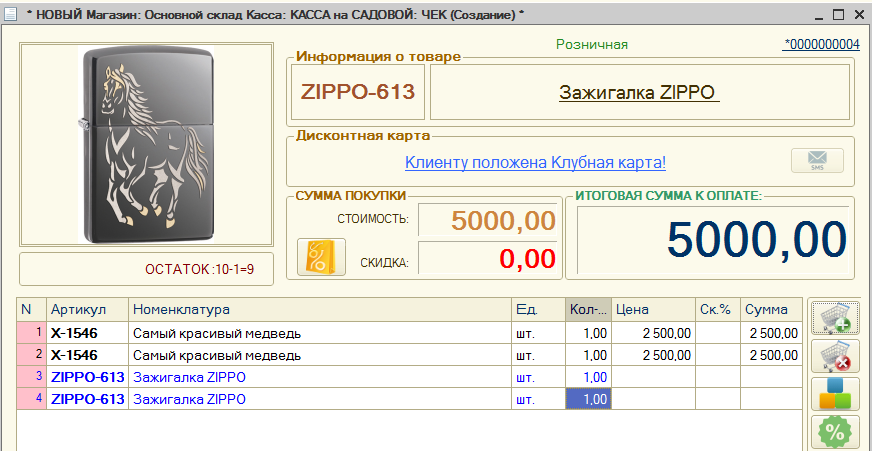Send SMS with the envelope button
872x451 pixels.
click(817, 161)
